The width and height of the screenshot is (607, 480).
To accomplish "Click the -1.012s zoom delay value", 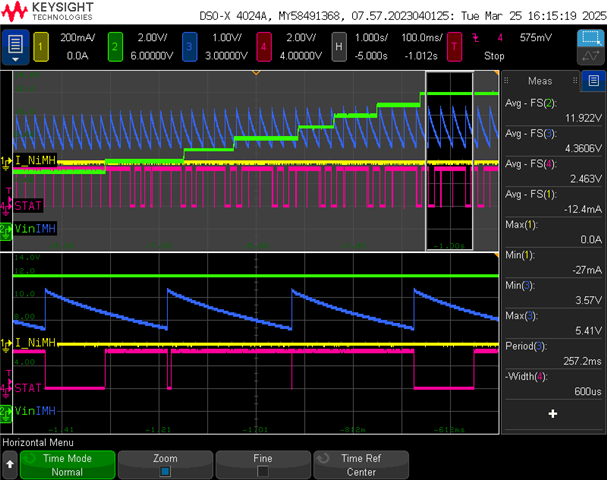I will 421,56.
